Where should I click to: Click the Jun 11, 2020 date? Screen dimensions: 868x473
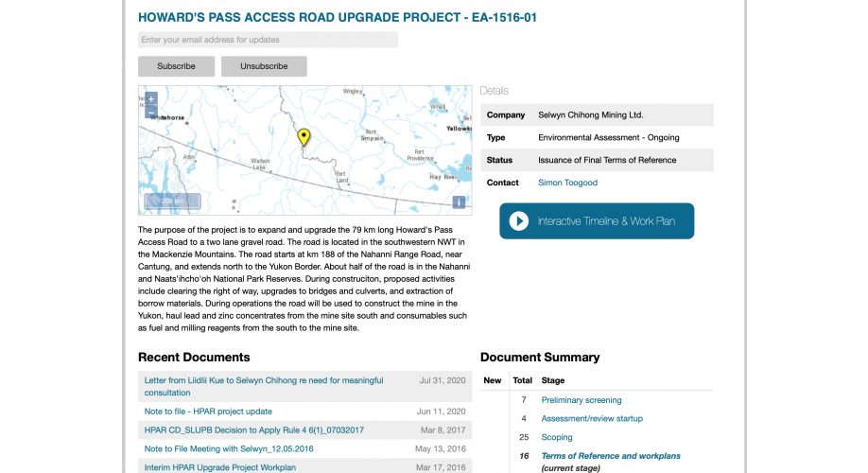(x=442, y=412)
